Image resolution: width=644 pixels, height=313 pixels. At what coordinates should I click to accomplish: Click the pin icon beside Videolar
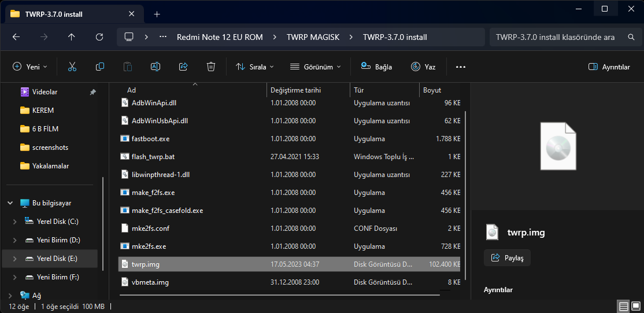[93, 92]
